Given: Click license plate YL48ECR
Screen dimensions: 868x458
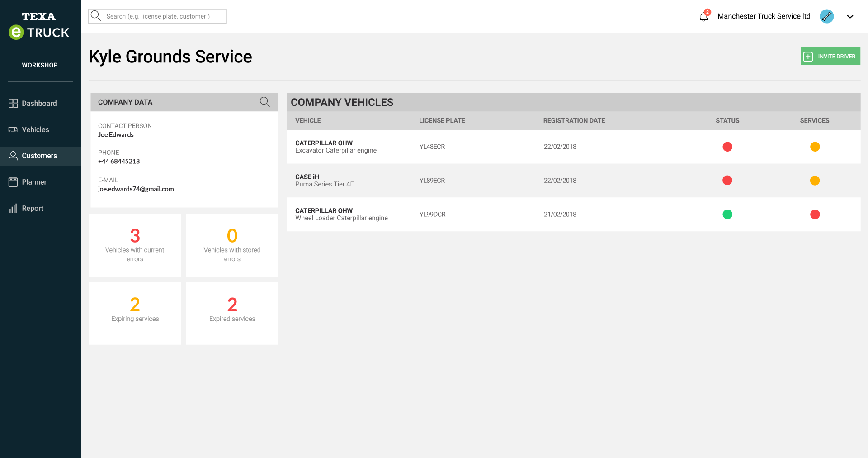Looking at the screenshot, I should pyautogui.click(x=432, y=147).
